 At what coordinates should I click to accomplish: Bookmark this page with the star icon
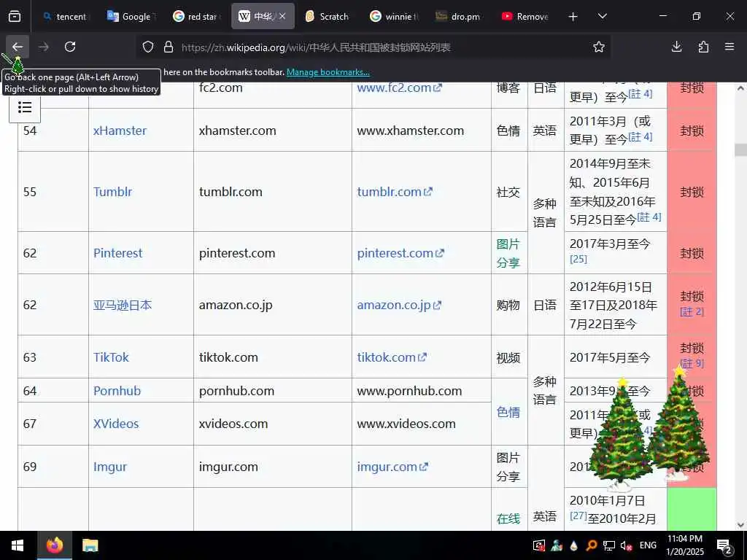click(599, 47)
